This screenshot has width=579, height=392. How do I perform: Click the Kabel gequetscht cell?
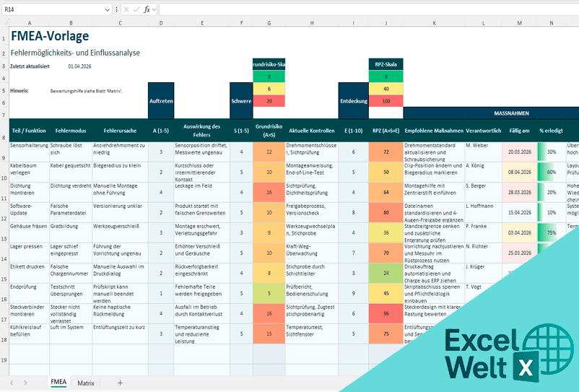pyautogui.click(x=71, y=172)
